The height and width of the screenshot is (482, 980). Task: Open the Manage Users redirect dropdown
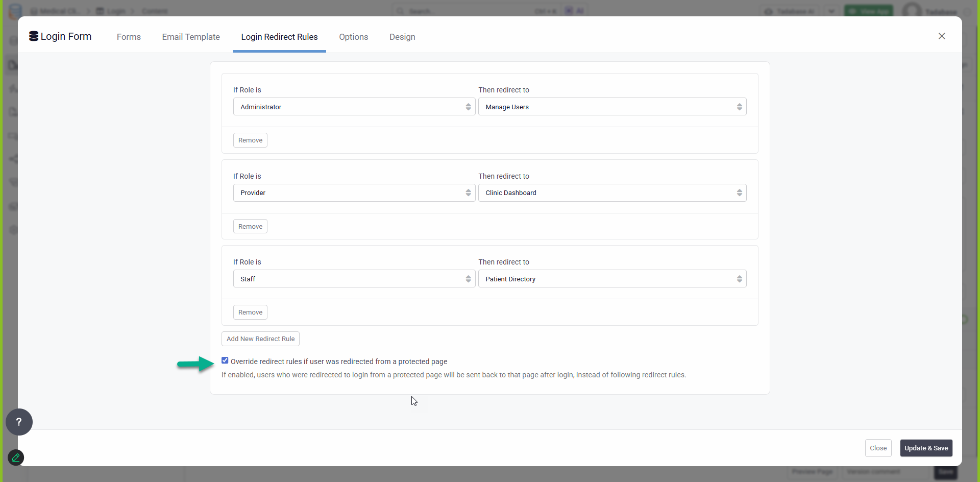(612, 107)
